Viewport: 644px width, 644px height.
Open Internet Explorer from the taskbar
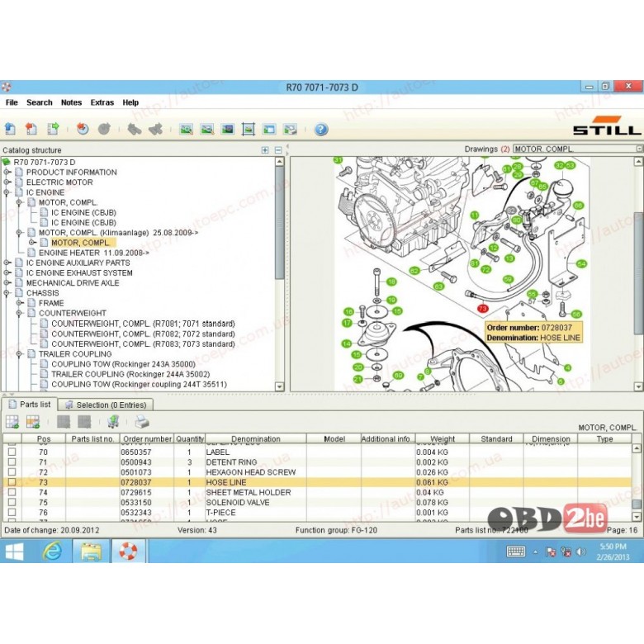point(53,552)
